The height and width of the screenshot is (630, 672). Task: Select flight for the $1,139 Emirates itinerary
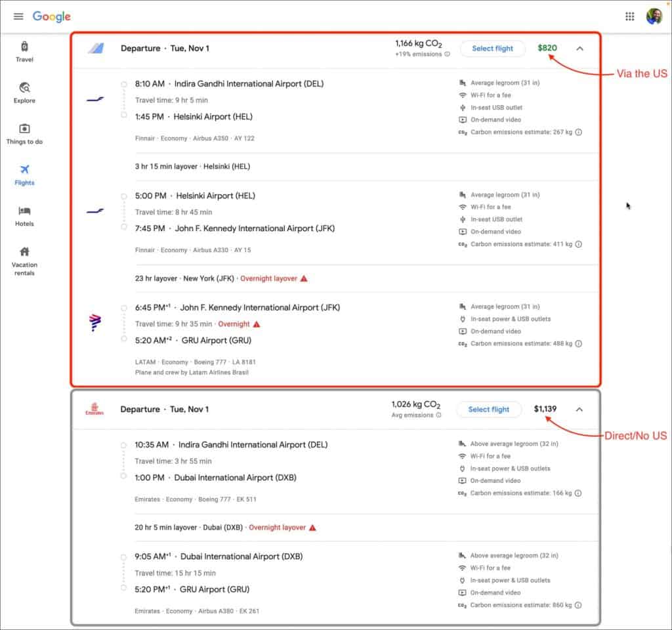tap(488, 409)
